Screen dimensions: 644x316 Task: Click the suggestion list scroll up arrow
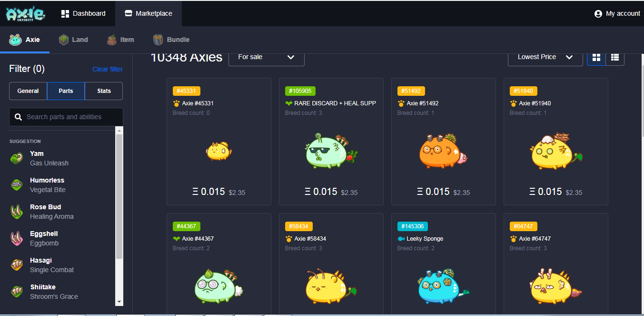click(119, 130)
